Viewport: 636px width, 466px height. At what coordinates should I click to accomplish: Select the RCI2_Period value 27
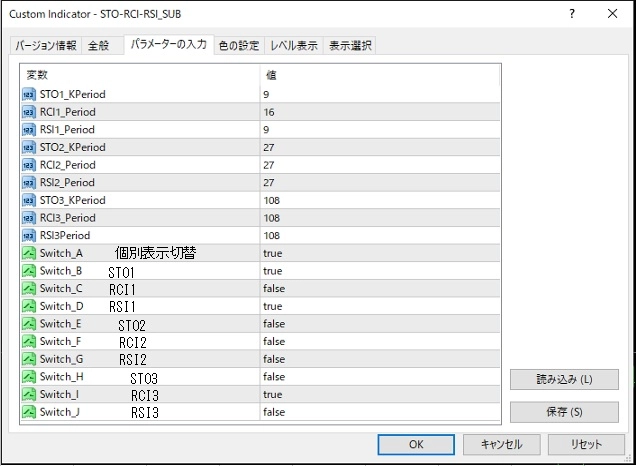[x=380, y=165]
